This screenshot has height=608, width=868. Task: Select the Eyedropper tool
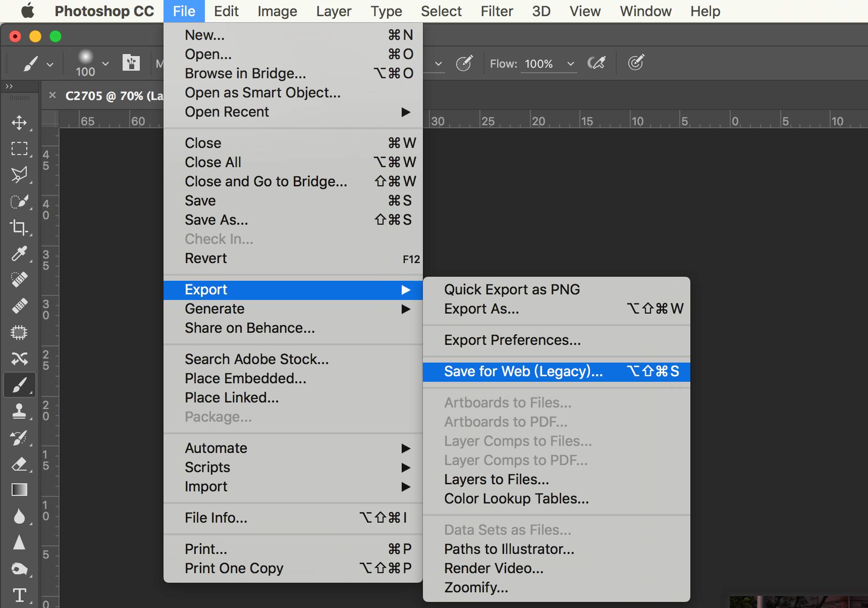point(19,254)
